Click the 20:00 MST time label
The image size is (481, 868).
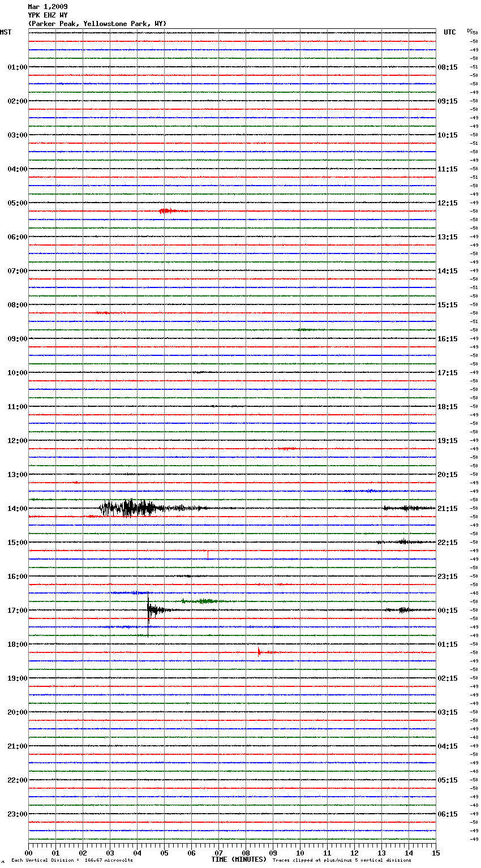18,712
